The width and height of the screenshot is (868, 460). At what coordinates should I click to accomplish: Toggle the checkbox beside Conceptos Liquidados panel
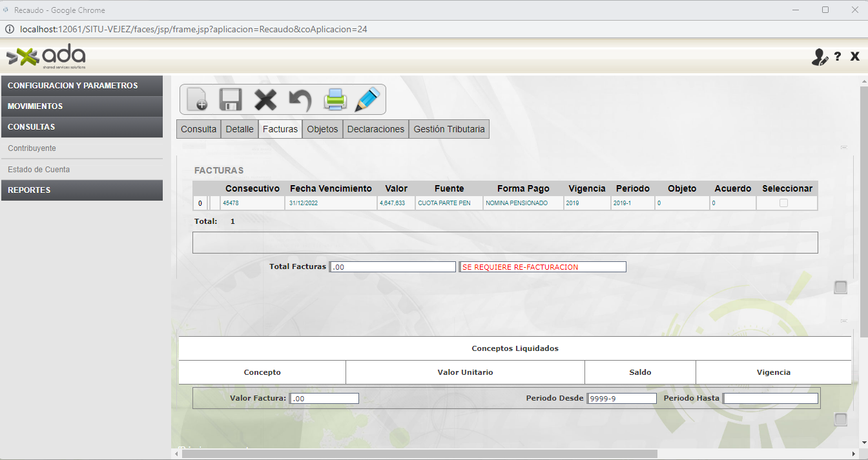(x=840, y=419)
